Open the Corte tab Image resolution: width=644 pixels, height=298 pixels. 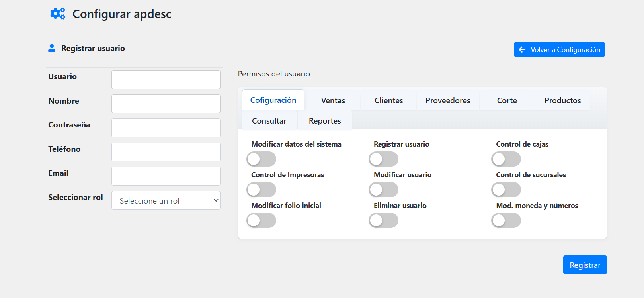pos(507,100)
